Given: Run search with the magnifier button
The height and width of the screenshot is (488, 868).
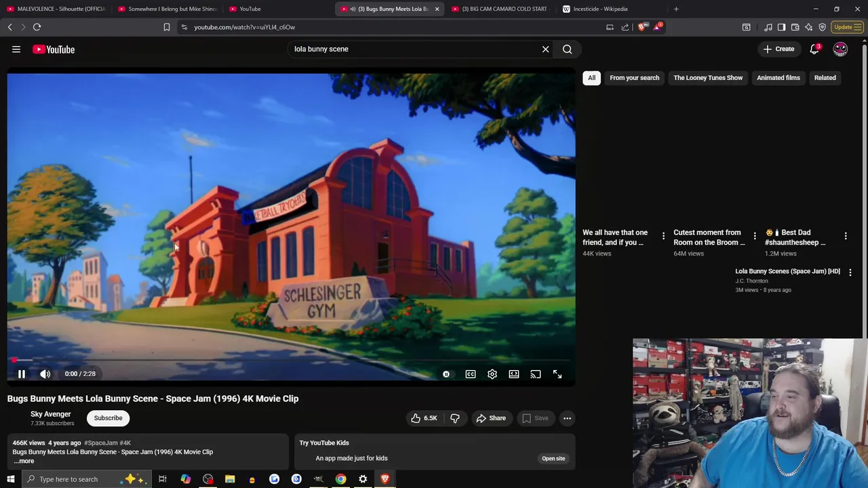Looking at the screenshot, I should tap(568, 49).
